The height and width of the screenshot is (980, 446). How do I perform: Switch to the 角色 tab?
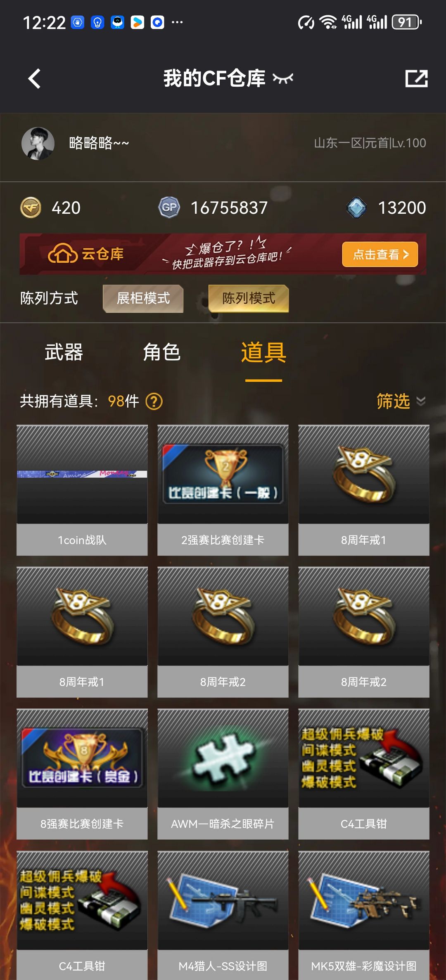162,352
